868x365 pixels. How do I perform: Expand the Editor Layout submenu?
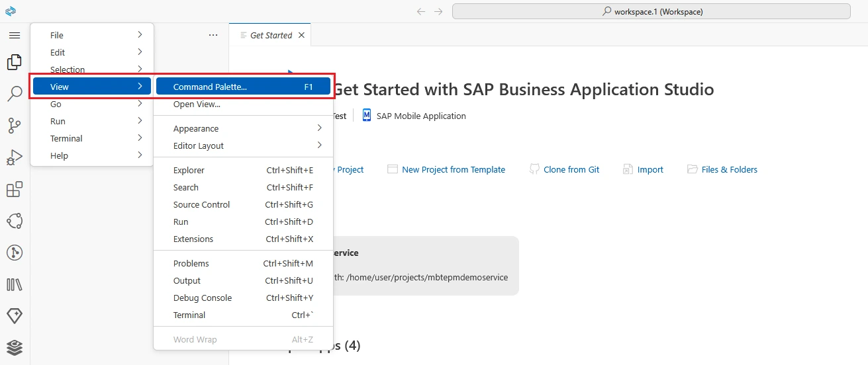(x=243, y=145)
